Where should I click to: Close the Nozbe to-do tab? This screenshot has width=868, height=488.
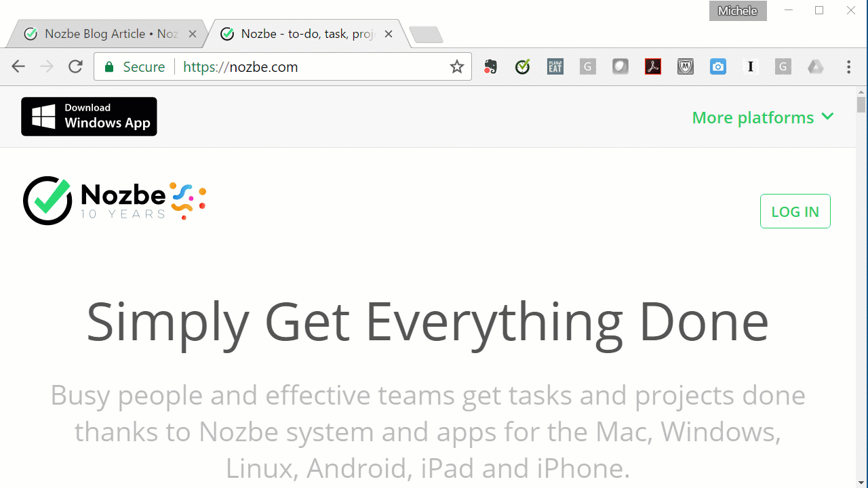point(389,34)
